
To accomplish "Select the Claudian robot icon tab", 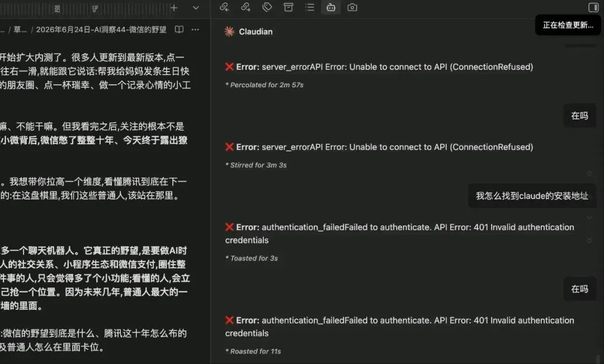I will tap(331, 7).
